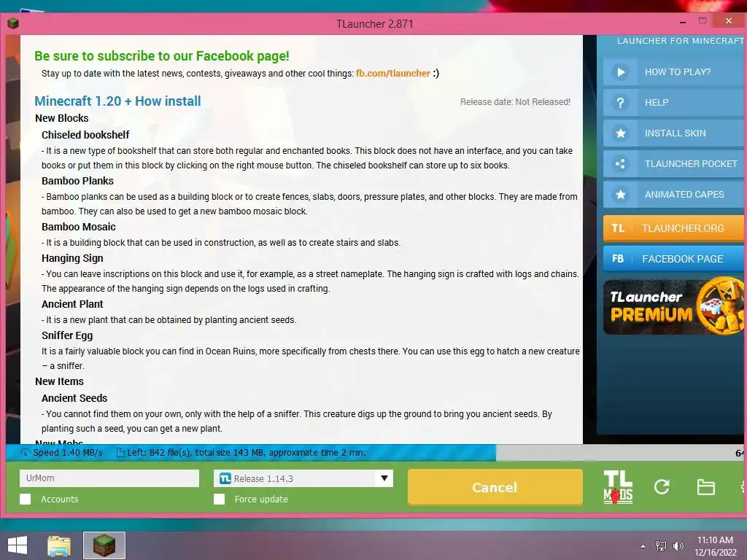Open Windows Start button
This screenshot has height=560, width=747.
(x=18, y=545)
